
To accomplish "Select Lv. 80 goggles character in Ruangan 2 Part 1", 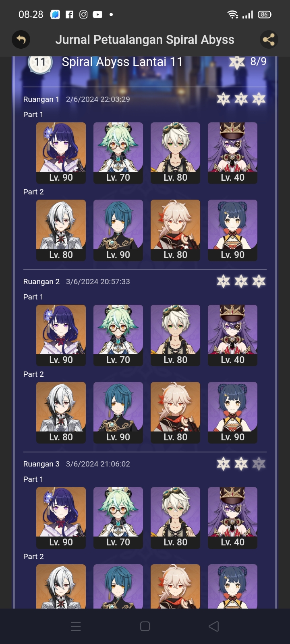I will [176, 335].
